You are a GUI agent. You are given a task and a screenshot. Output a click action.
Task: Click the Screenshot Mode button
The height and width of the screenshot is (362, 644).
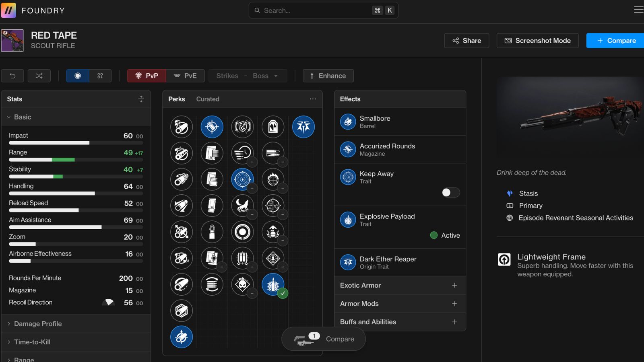[x=537, y=41]
